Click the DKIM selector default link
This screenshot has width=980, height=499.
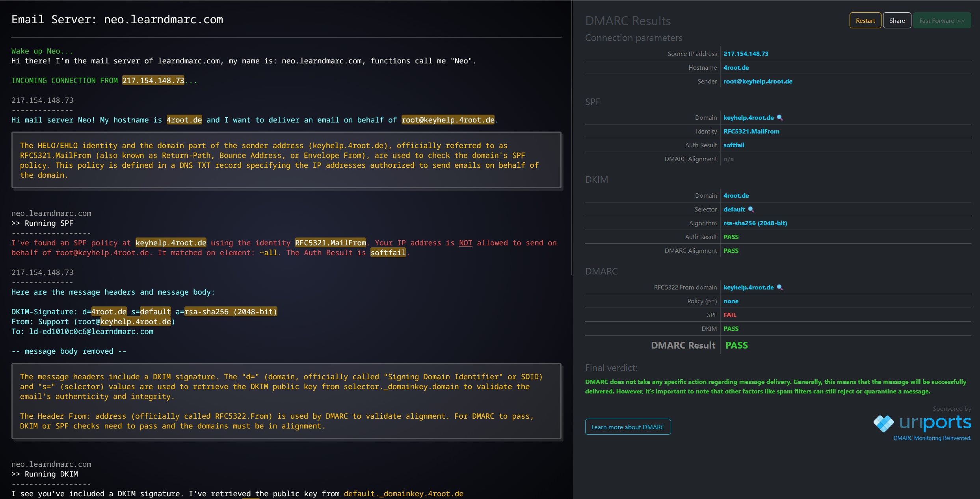734,210
